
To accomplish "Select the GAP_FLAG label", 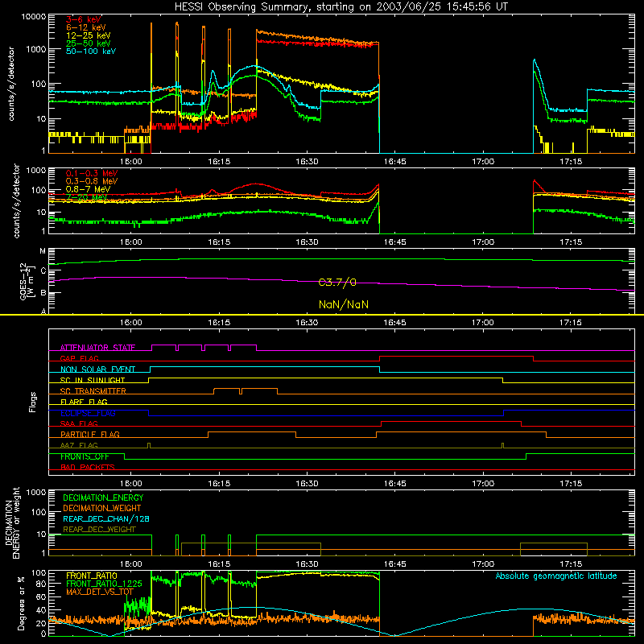I will tap(79, 358).
